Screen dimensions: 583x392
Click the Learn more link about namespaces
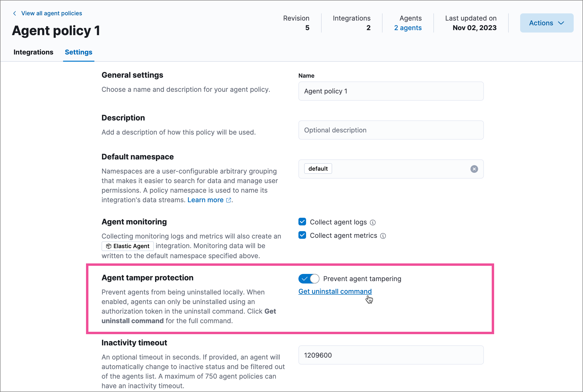[205, 200]
